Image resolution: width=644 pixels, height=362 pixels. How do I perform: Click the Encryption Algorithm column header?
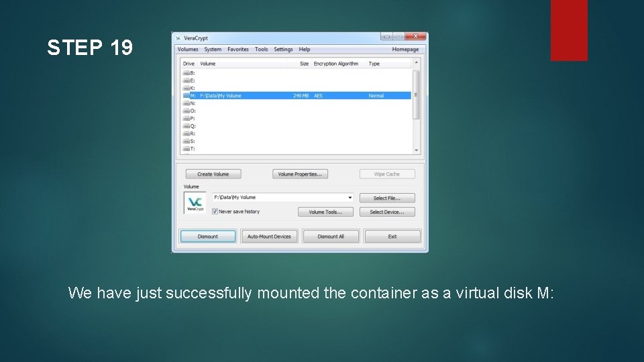tap(338, 64)
